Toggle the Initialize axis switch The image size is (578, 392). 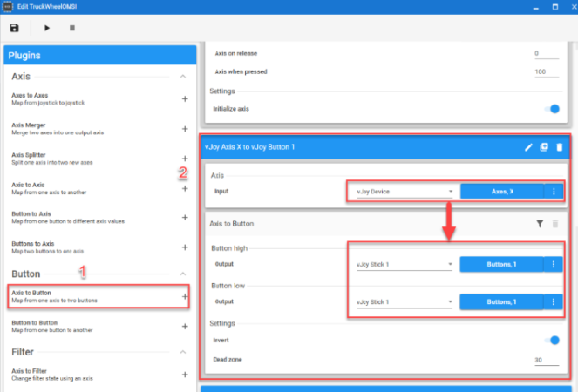pos(552,109)
